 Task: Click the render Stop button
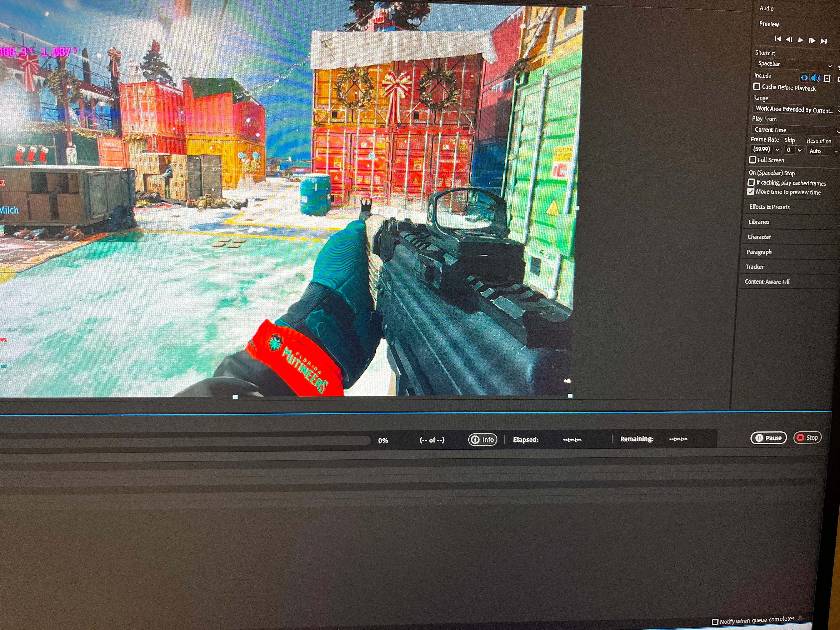[807, 438]
